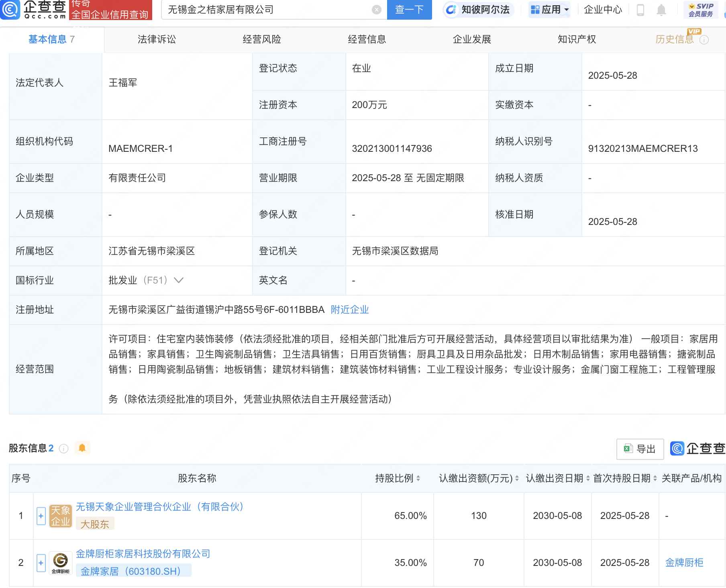Switch to the 法律诉讼 tab
The image size is (726, 588).
click(157, 39)
